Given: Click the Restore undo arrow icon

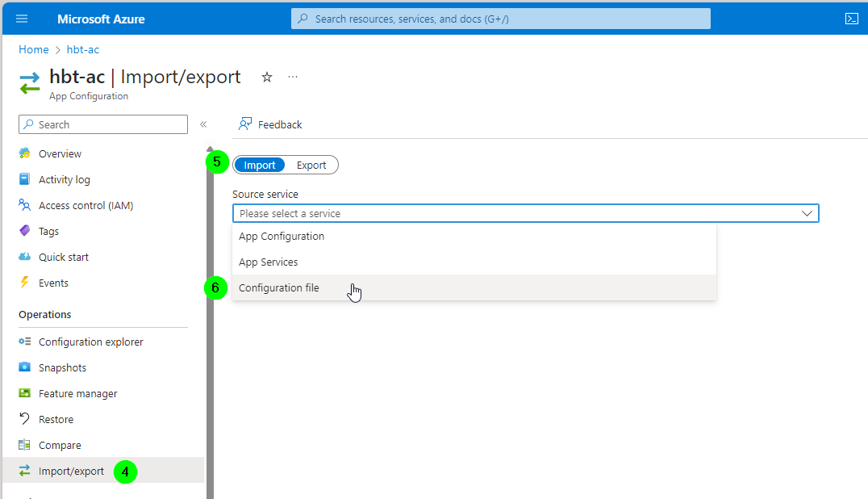Looking at the screenshot, I should click(24, 419).
